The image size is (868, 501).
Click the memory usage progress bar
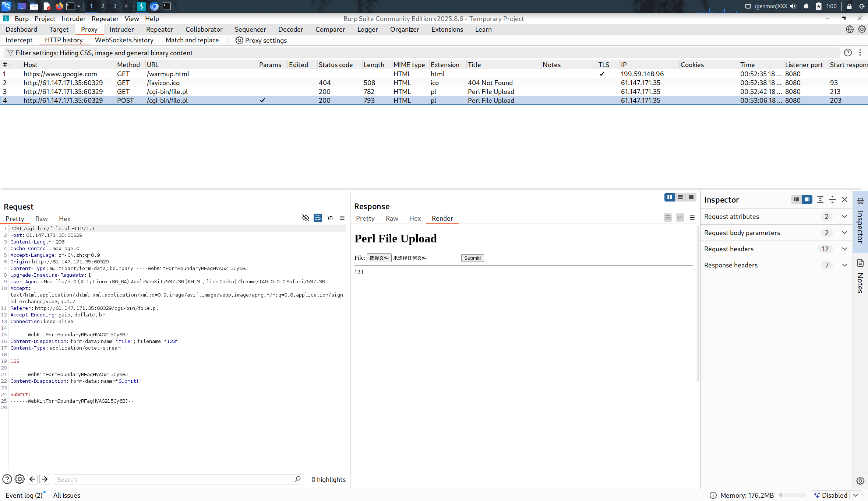[x=792, y=495]
